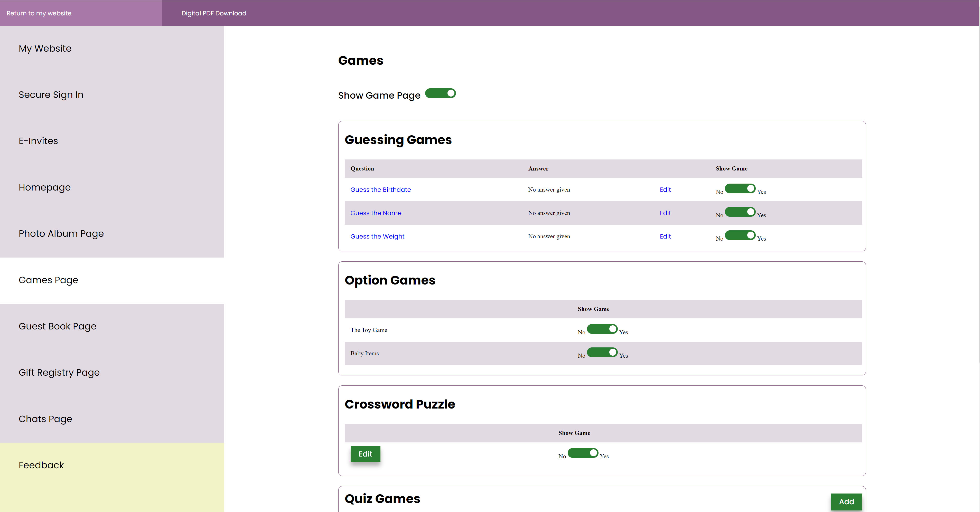Image resolution: width=980 pixels, height=512 pixels.
Task: Open the Guest Book Page section
Action: pos(58,326)
